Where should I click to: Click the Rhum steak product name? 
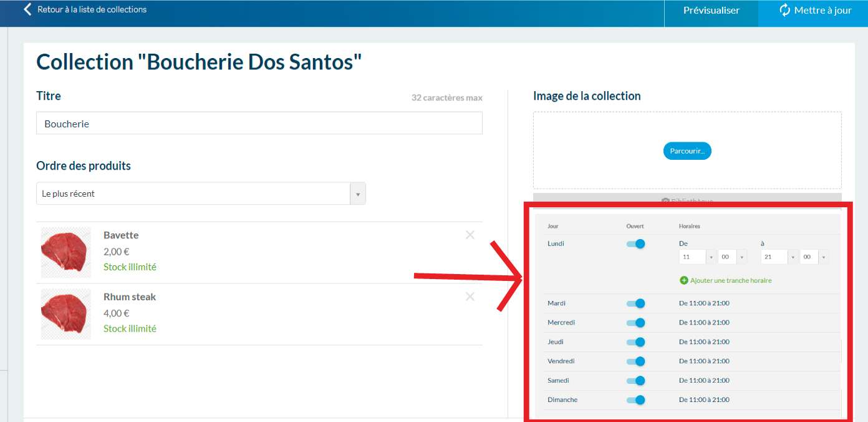coord(130,297)
